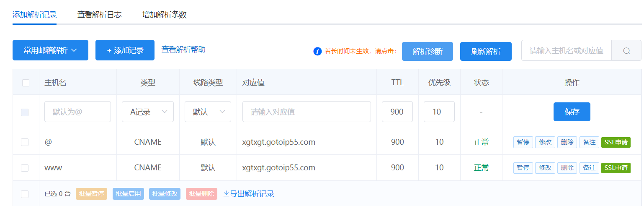Open the 常用邮箱解析 dropdown
Viewport: 644px width, 206px height.
coord(50,50)
